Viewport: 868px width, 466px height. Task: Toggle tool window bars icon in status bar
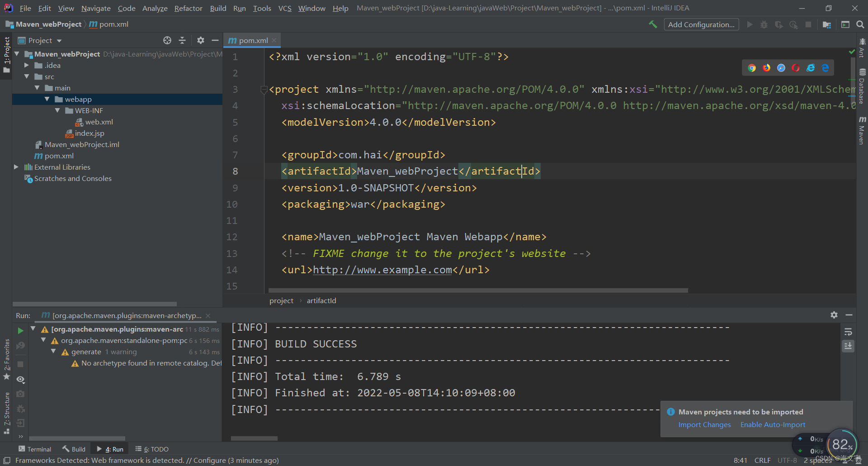[x=6, y=460]
